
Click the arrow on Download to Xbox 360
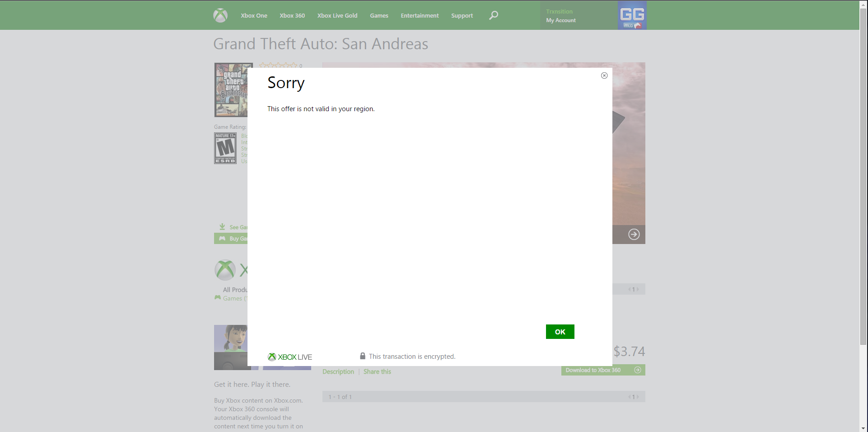pyautogui.click(x=638, y=370)
